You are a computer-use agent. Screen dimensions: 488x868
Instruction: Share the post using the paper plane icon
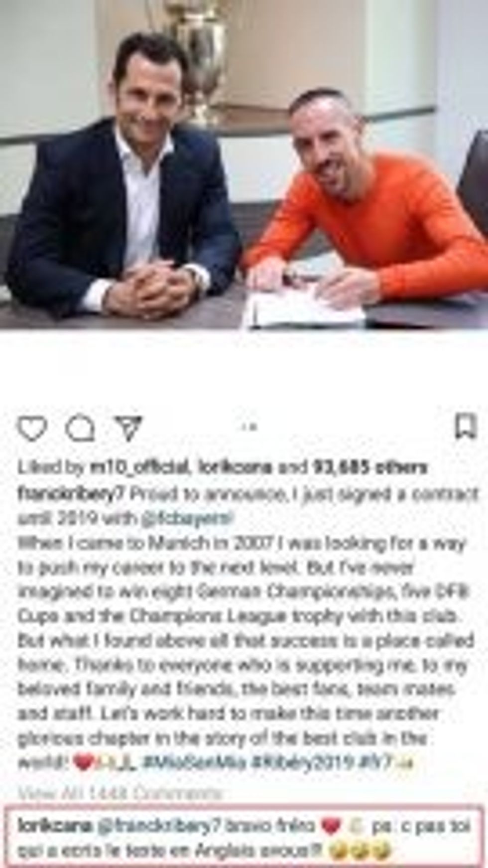(x=128, y=429)
